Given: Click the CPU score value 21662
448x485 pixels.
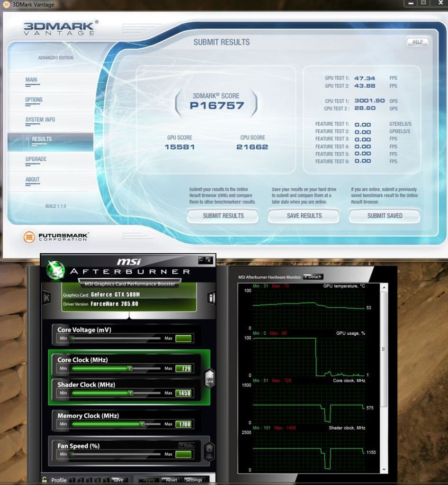Looking at the screenshot, I should [252, 147].
